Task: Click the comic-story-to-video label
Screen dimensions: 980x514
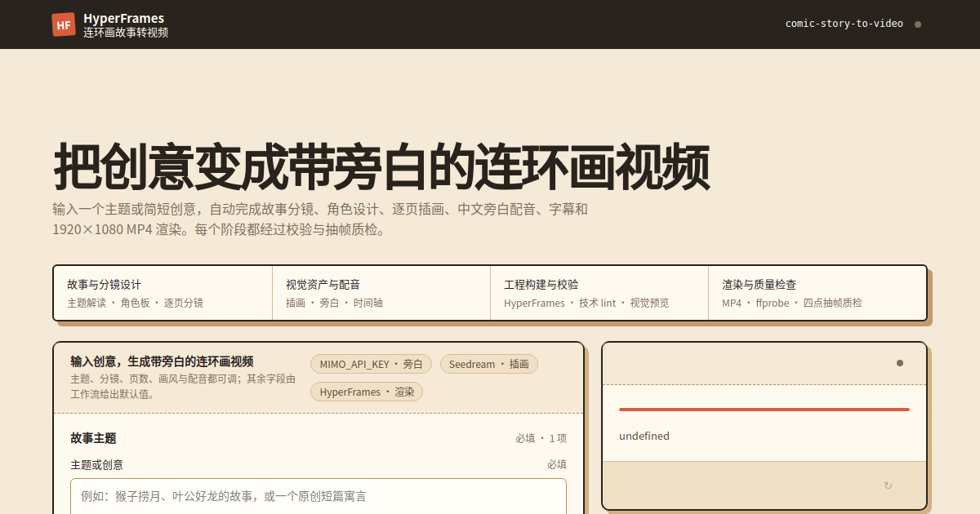Action: pyautogui.click(x=844, y=24)
